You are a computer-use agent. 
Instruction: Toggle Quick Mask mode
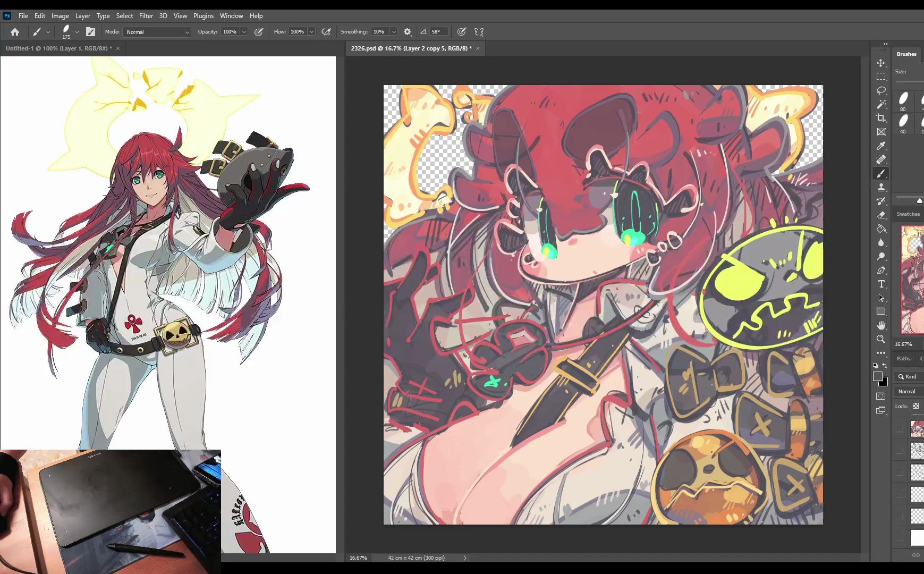click(881, 396)
